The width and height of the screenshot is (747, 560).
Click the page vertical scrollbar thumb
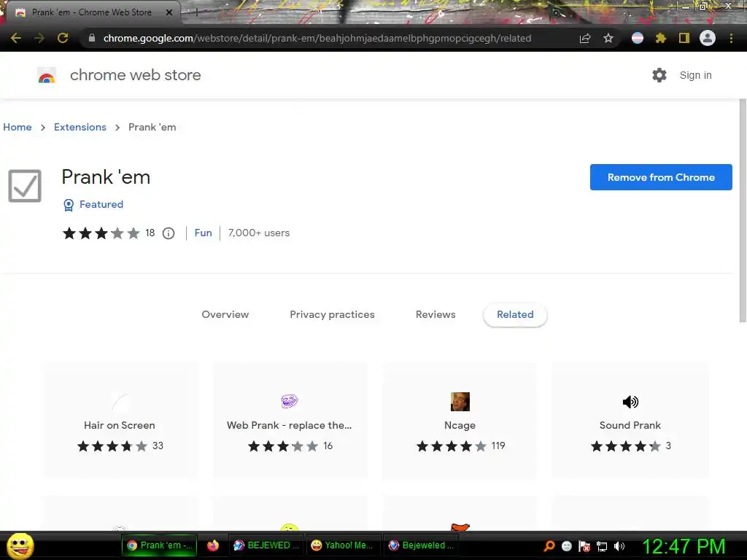coord(743,211)
